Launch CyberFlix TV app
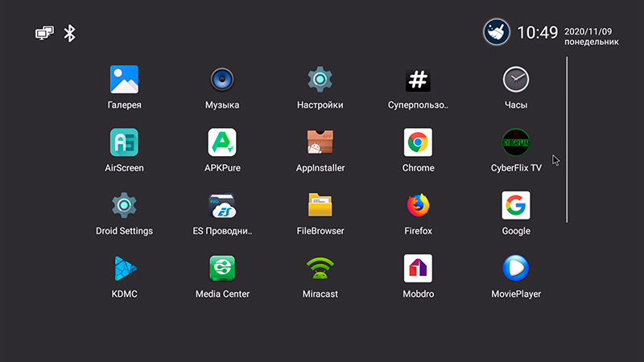The height and width of the screenshot is (362, 644). click(516, 142)
